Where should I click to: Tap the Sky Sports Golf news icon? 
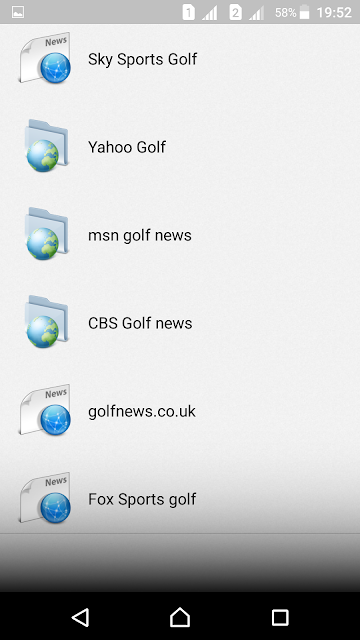(x=44, y=58)
